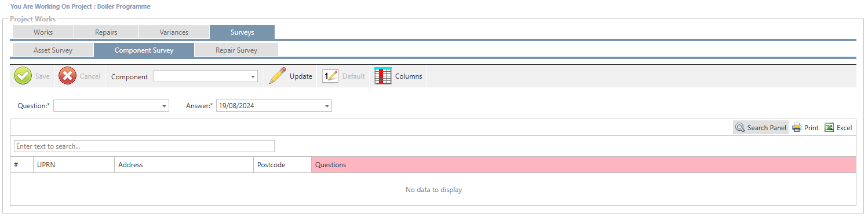This screenshot has width=868, height=221.
Task: Click the Default numbered pencil icon
Action: tap(330, 76)
